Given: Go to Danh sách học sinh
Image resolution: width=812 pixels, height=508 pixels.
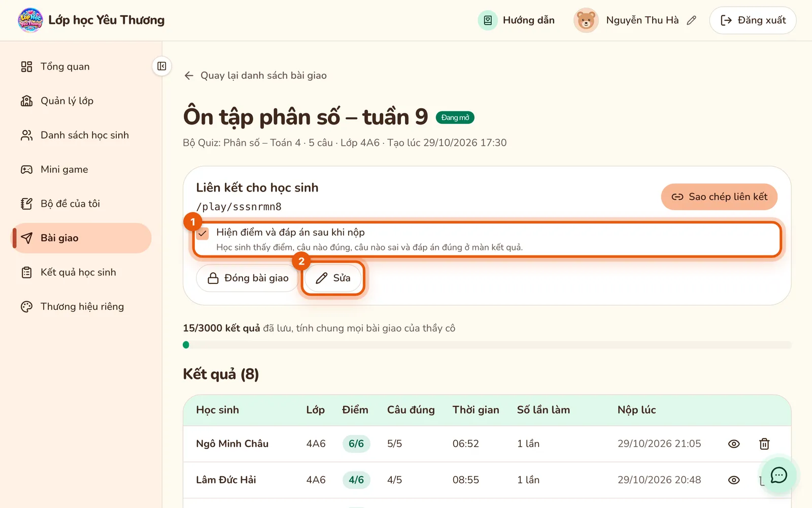Looking at the screenshot, I should [81, 135].
